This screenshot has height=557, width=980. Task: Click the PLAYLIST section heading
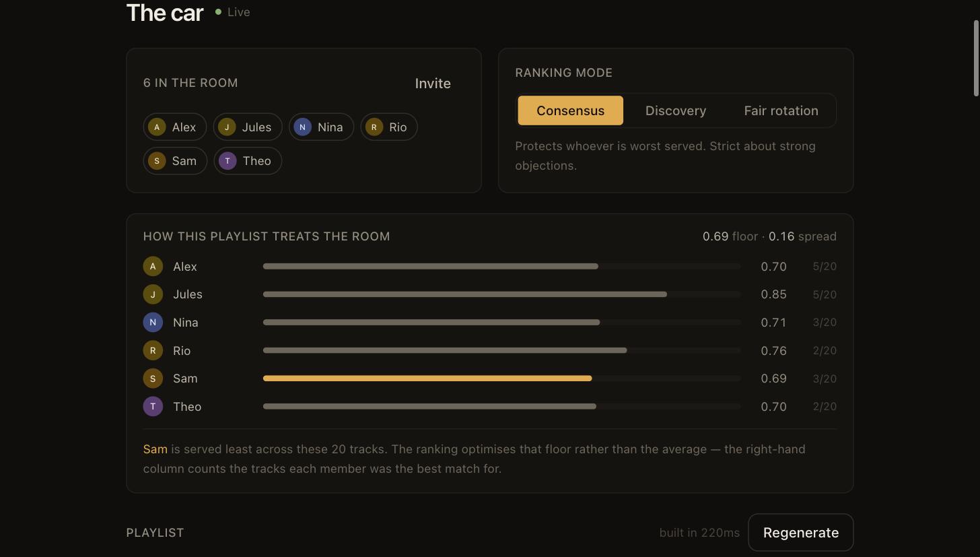(x=155, y=533)
